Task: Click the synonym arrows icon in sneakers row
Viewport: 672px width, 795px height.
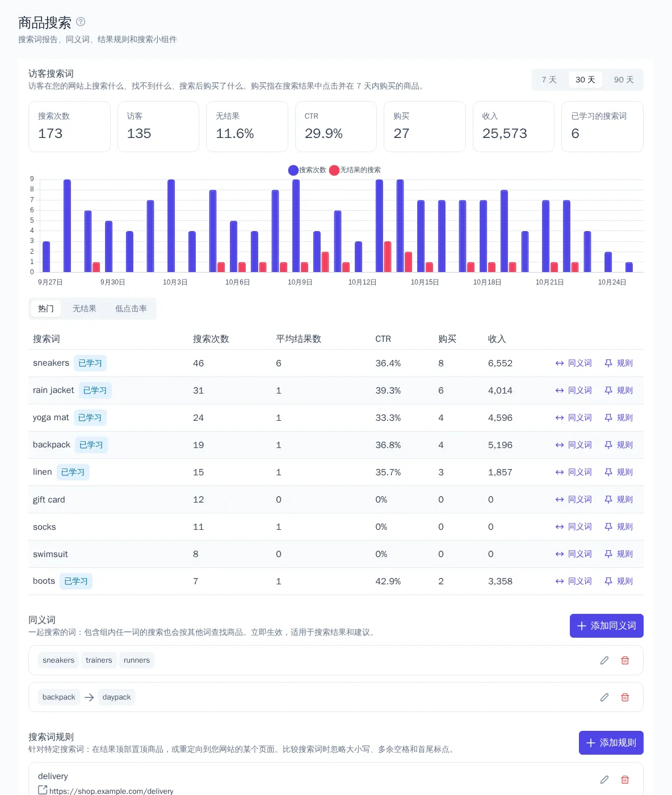Action: pyautogui.click(x=560, y=363)
